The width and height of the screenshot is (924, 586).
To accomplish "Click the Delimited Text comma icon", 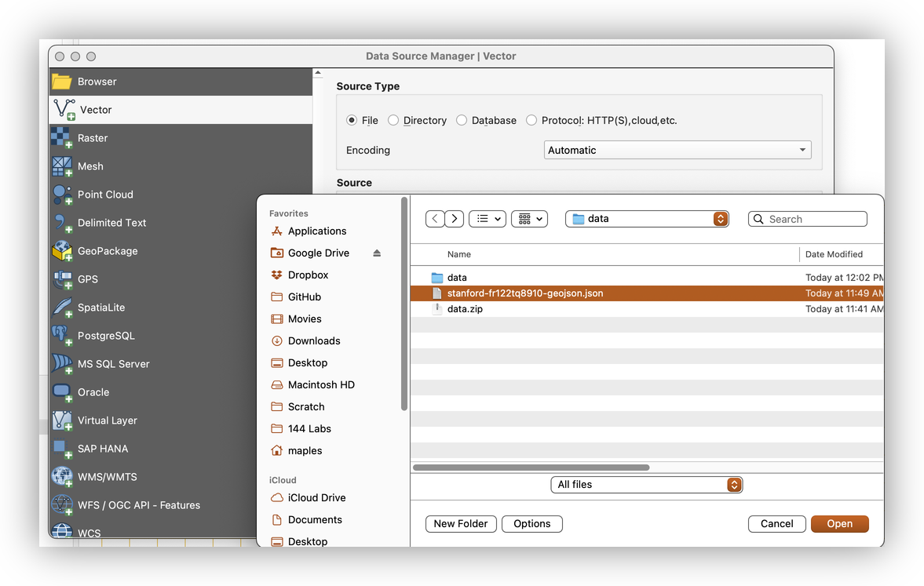I will click(x=62, y=223).
